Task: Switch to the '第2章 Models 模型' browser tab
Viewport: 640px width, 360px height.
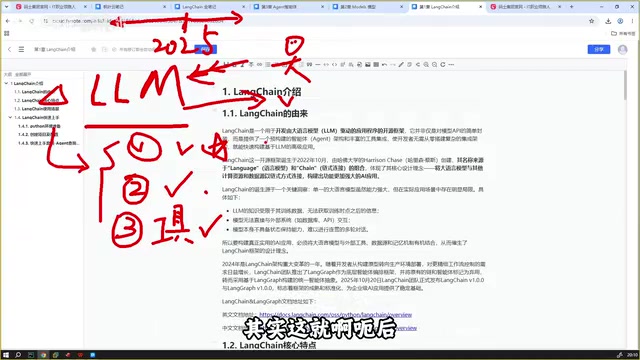Action: click(368, 7)
